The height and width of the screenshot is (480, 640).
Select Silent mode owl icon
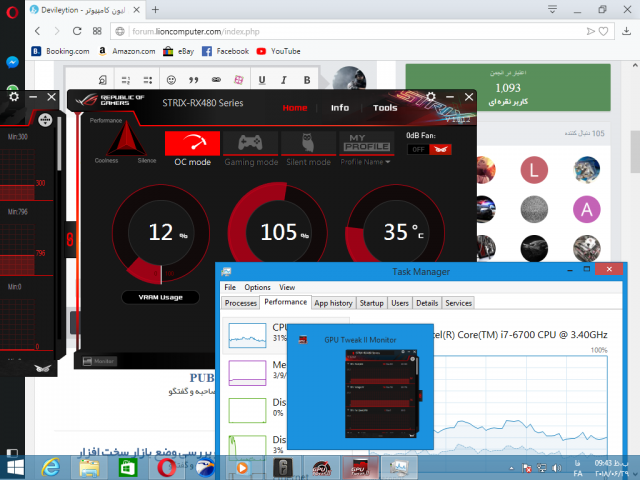[x=308, y=144]
